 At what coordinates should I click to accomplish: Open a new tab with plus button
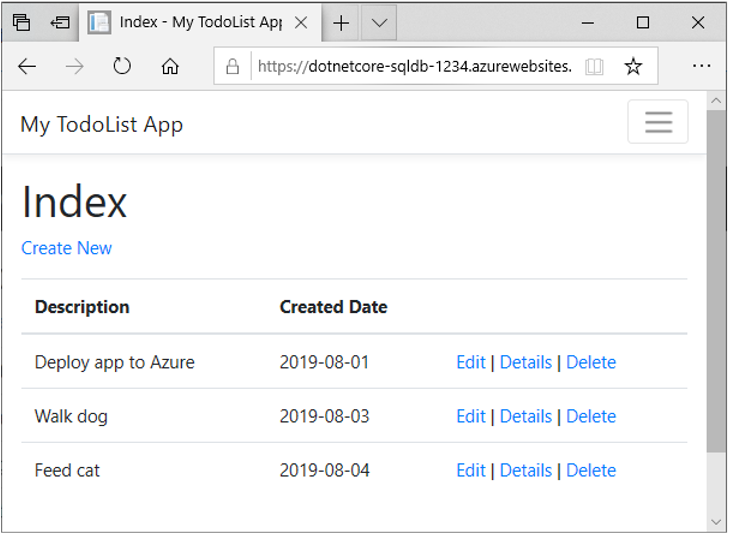click(341, 22)
